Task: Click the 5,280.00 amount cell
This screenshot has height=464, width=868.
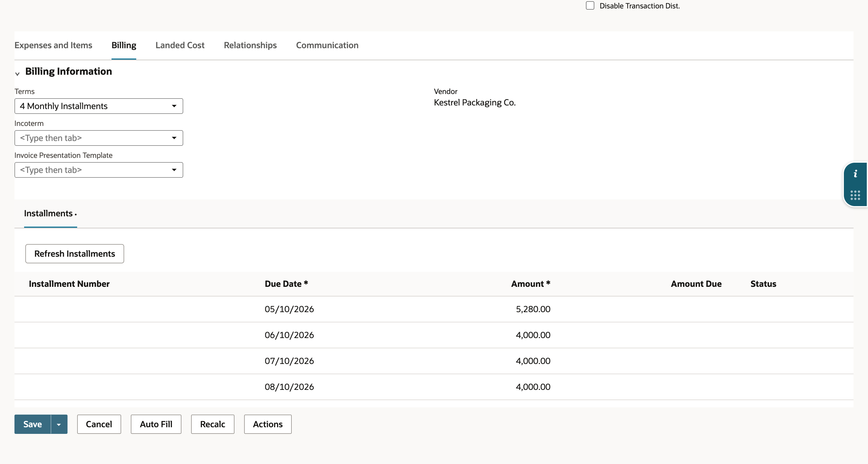Action: point(533,309)
